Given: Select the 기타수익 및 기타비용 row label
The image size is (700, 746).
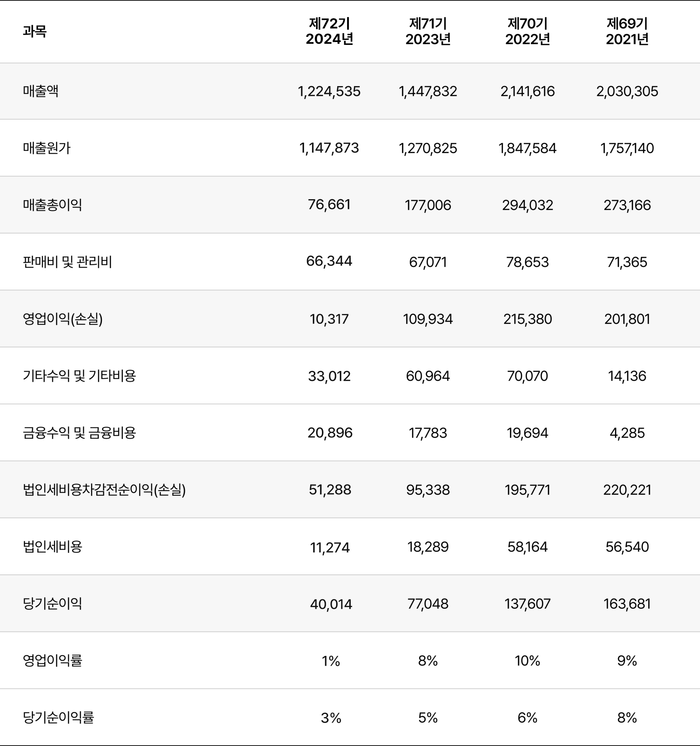Looking at the screenshot, I should [x=79, y=376].
